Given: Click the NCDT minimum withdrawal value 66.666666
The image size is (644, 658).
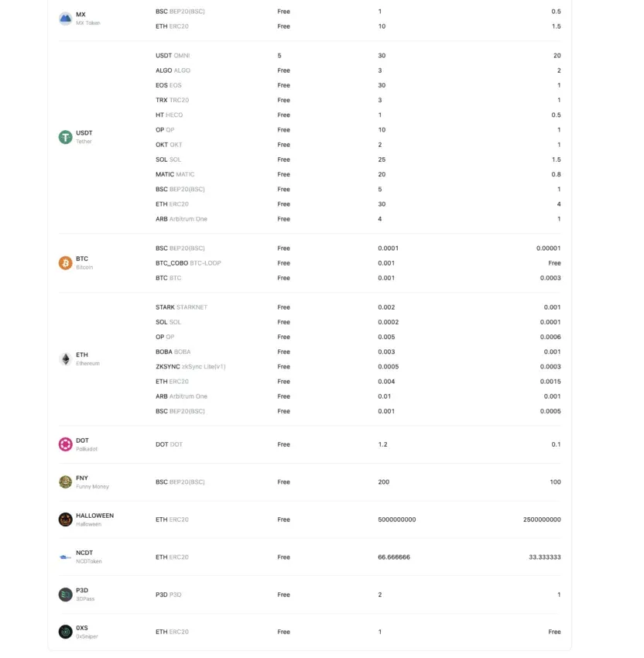Looking at the screenshot, I should 394,557.
